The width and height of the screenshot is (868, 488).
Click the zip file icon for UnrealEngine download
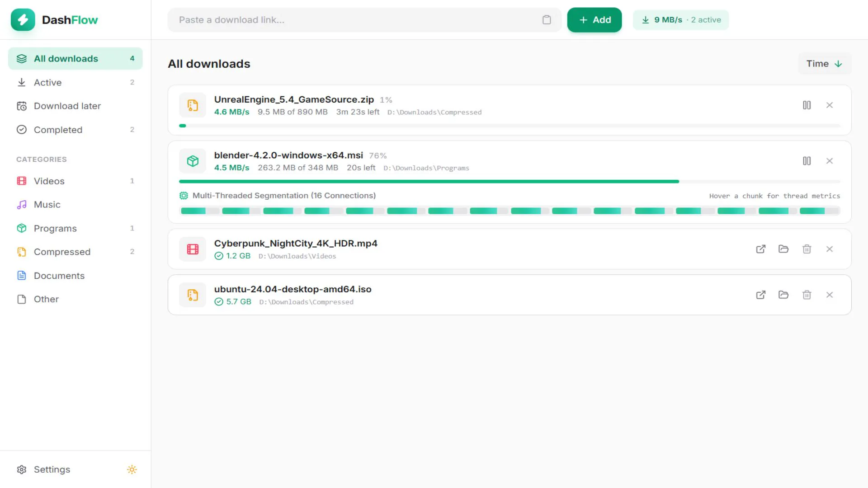pos(193,105)
